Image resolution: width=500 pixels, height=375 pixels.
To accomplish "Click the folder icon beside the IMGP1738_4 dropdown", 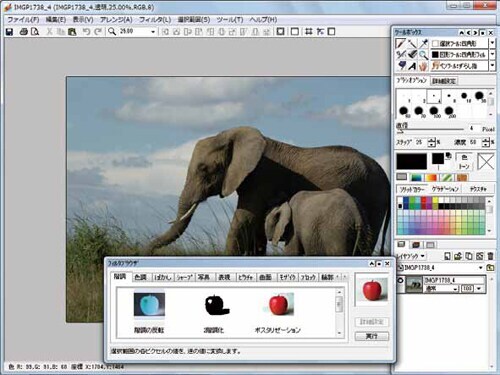I will [490, 268].
